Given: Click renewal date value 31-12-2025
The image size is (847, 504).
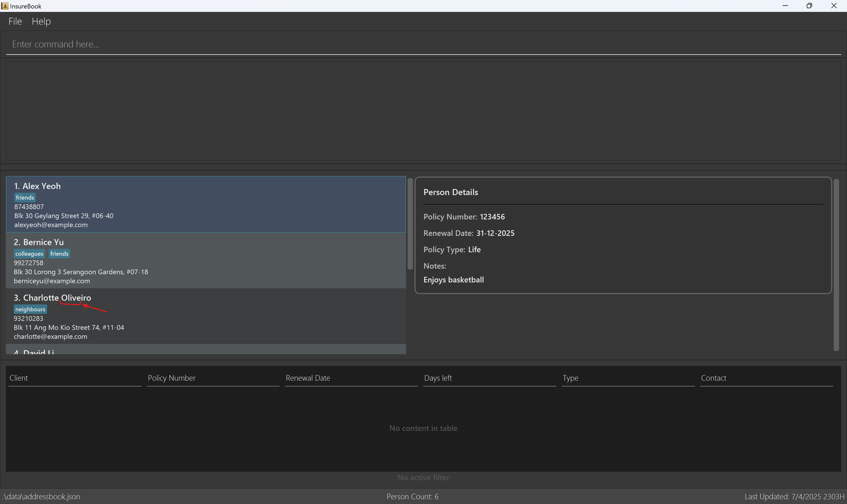Looking at the screenshot, I should click(x=495, y=233).
